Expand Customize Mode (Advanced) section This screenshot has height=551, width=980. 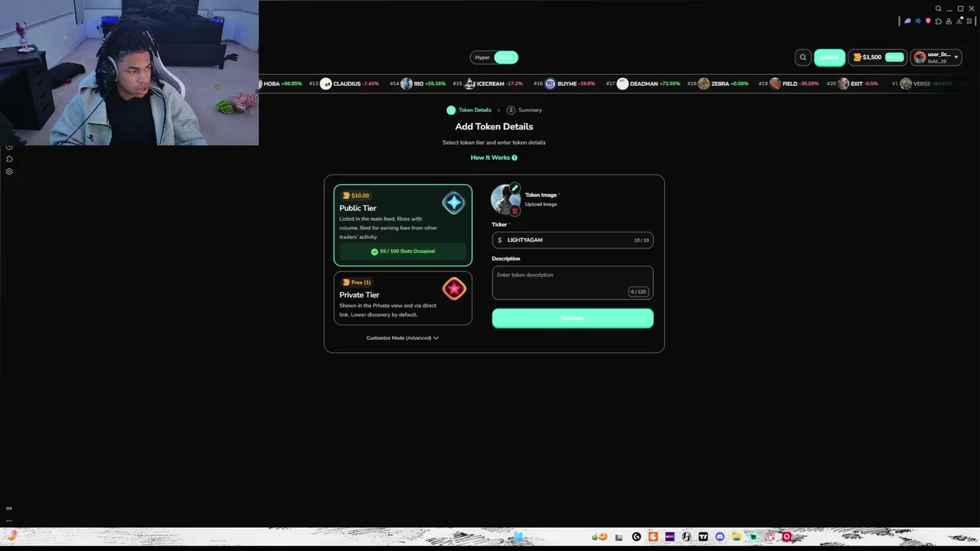point(403,337)
